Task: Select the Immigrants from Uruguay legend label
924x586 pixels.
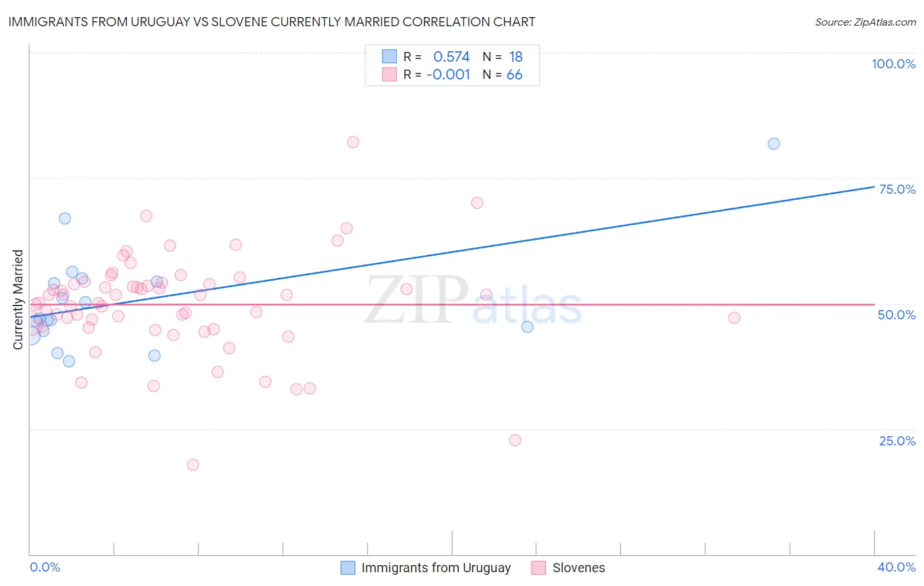Action: click(x=436, y=568)
